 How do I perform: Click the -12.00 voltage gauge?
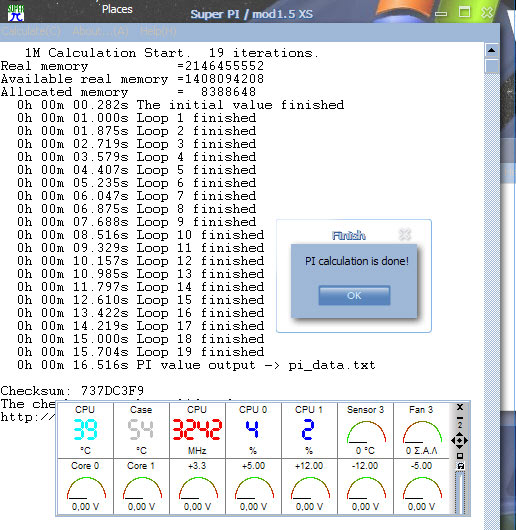(x=365, y=486)
